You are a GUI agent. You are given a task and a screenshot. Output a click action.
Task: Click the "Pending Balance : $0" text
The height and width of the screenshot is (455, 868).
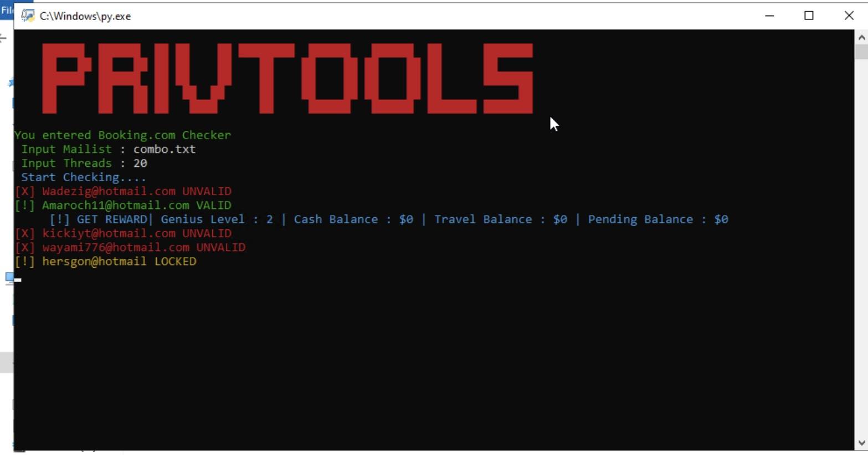[x=658, y=219]
